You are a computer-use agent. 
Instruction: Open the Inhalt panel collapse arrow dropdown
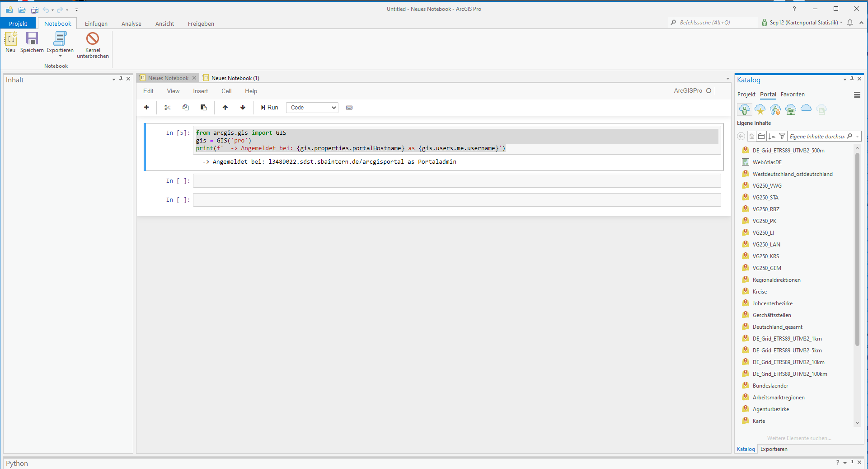[113, 79]
